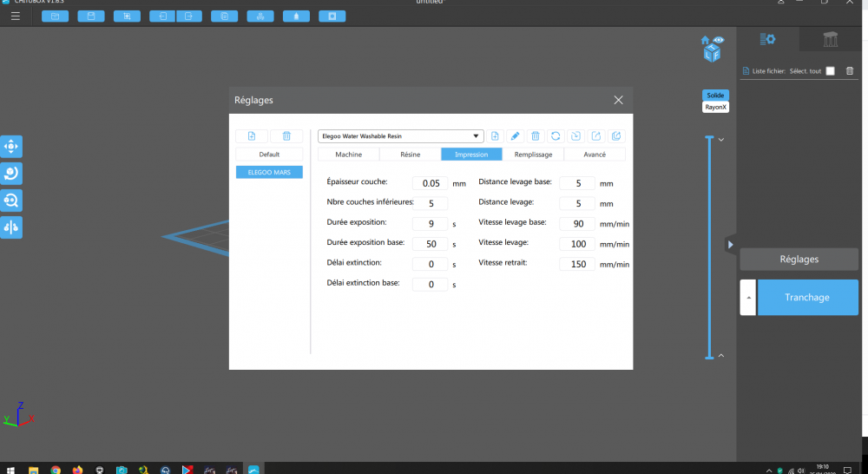
Task: Collapse the right side panel arrow
Action: point(730,244)
